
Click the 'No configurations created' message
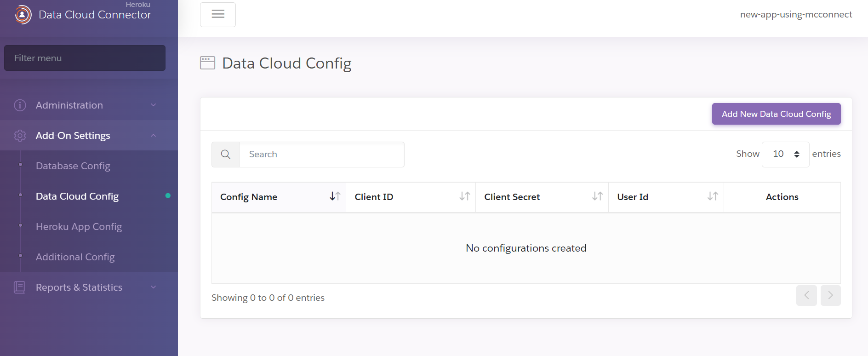pos(526,248)
